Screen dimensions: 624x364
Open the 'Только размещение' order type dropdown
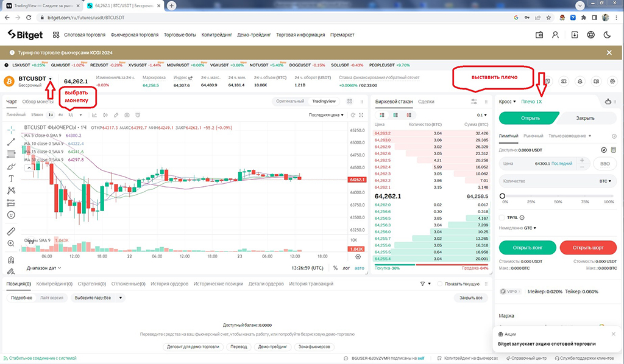click(x=570, y=136)
